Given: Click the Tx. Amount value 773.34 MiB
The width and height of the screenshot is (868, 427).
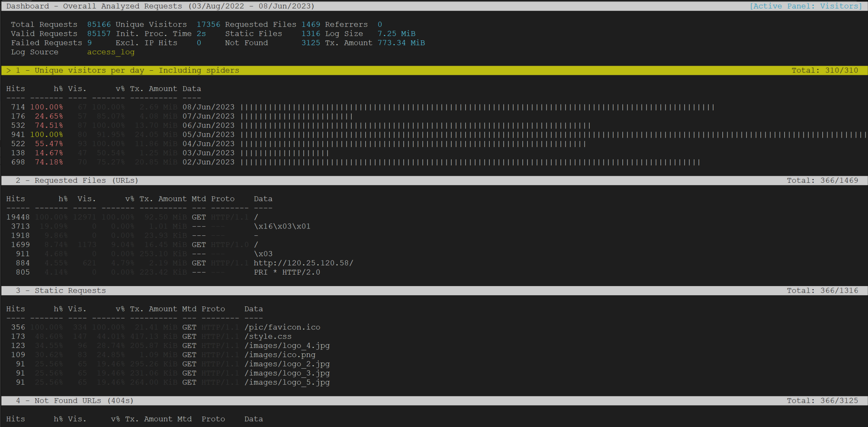Looking at the screenshot, I should 401,43.
